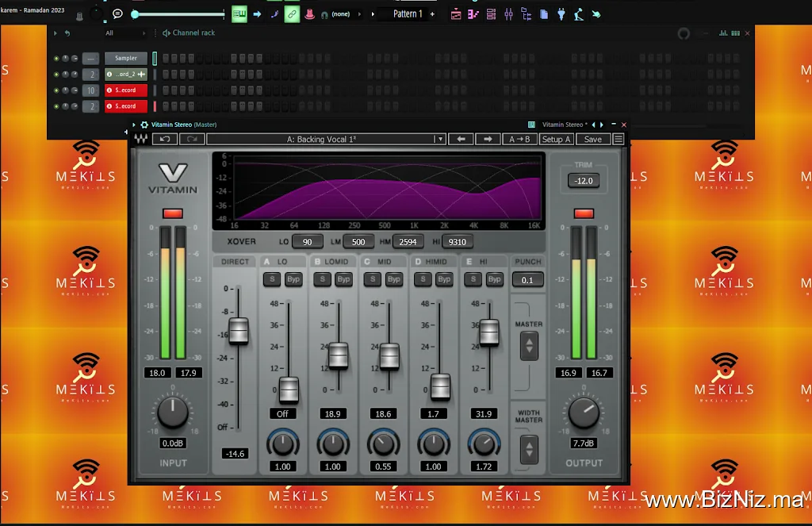This screenshot has height=526, width=812.
Task: Expand the Vitamin Stereo plugin menu arrow
Action: click(133, 125)
